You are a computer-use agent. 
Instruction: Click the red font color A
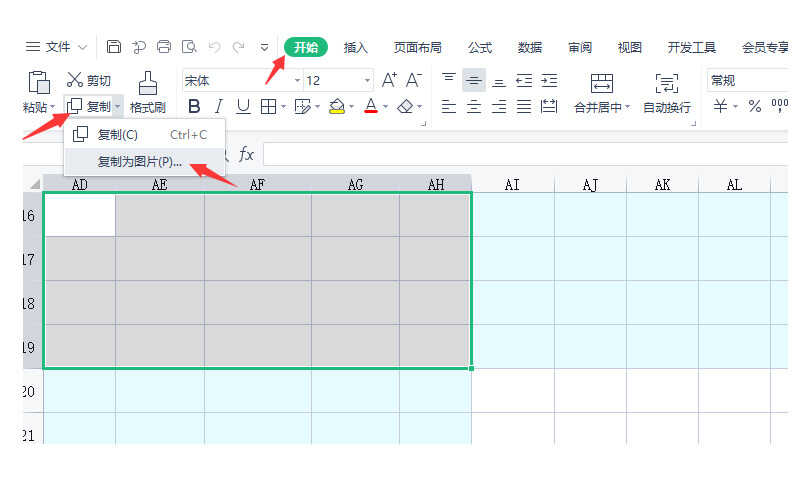371,106
